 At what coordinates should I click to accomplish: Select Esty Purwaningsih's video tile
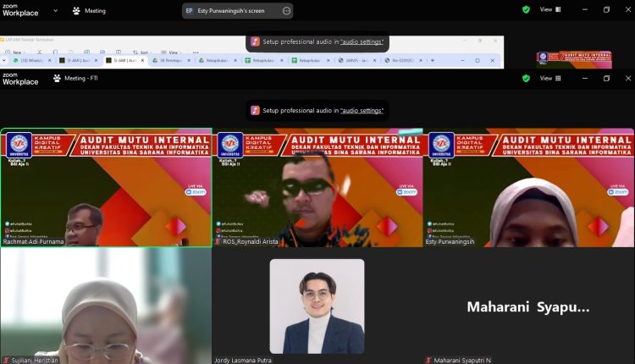coord(529,187)
